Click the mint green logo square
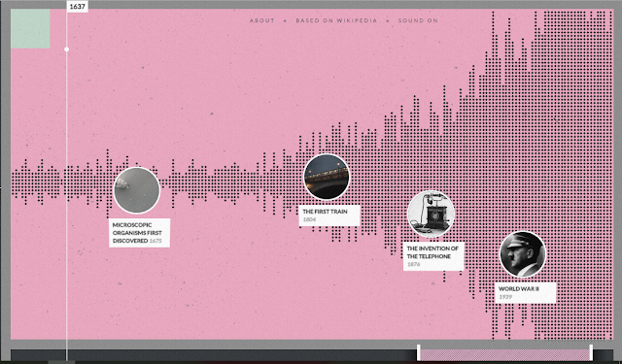 [30, 28]
